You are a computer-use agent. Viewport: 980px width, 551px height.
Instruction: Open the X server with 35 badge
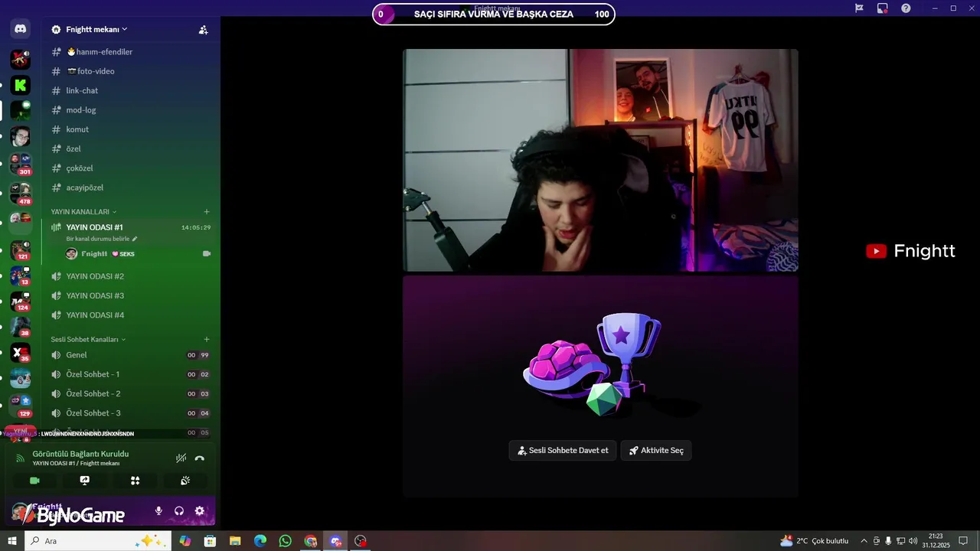coord(21,353)
